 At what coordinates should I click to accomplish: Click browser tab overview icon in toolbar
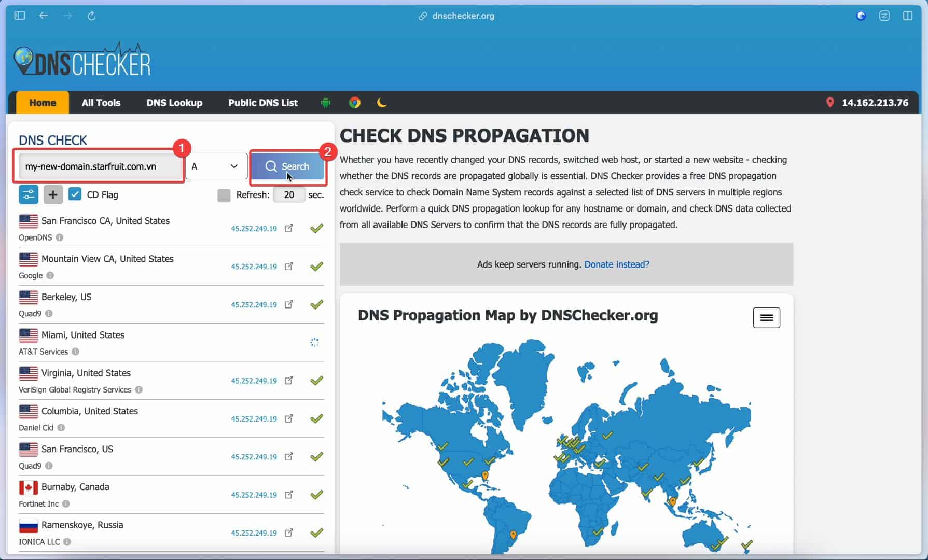tap(884, 16)
